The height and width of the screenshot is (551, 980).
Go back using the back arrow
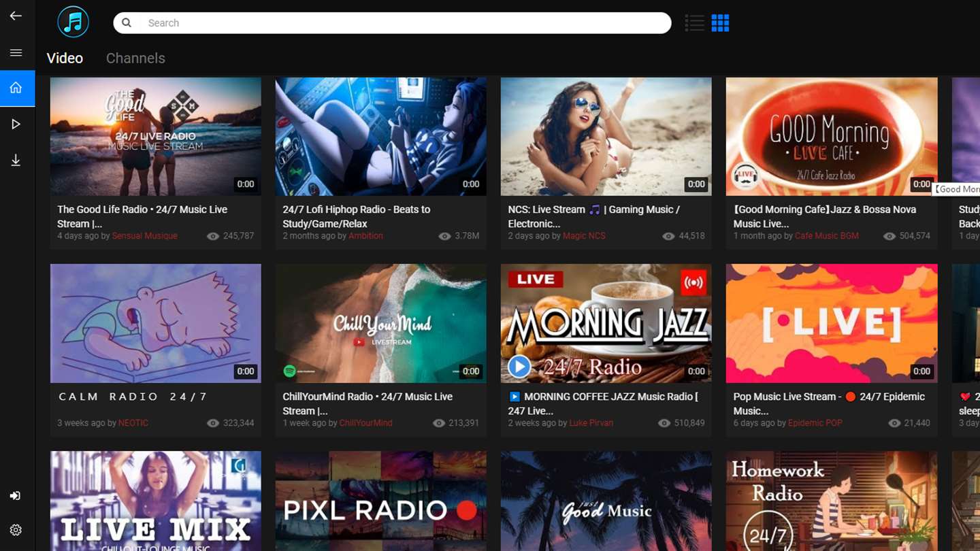[16, 16]
